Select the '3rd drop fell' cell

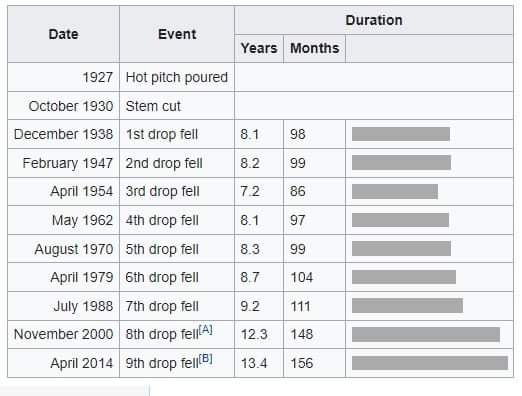pyautogui.click(x=177, y=191)
